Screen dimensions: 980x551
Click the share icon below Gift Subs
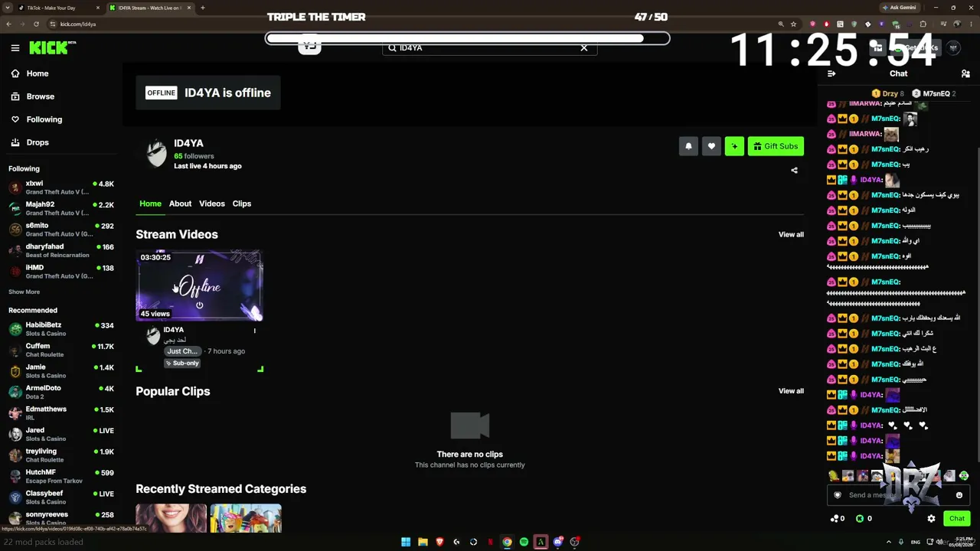(794, 171)
